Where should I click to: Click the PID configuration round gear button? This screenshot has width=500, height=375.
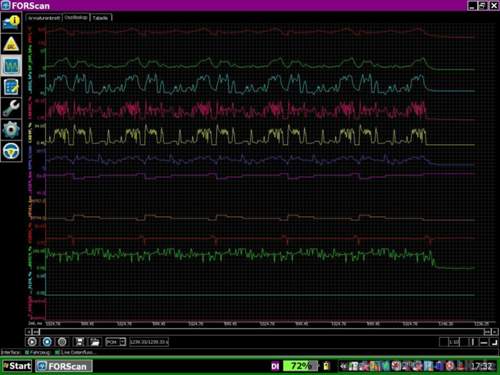coord(62,342)
